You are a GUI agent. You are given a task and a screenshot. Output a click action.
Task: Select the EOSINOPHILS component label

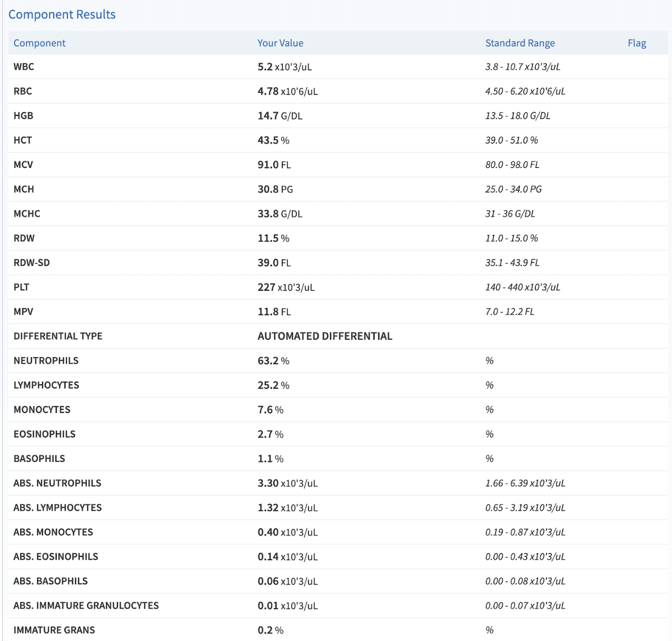coord(45,434)
